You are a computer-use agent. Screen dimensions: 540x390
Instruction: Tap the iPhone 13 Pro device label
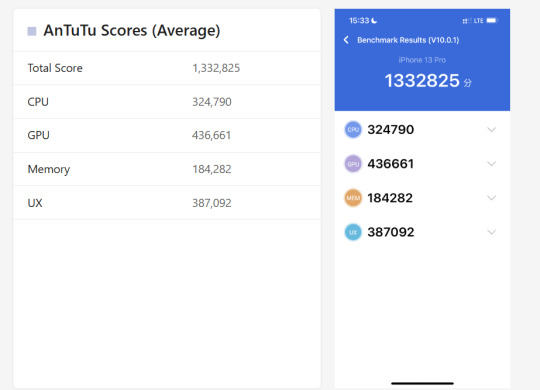(x=422, y=60)
